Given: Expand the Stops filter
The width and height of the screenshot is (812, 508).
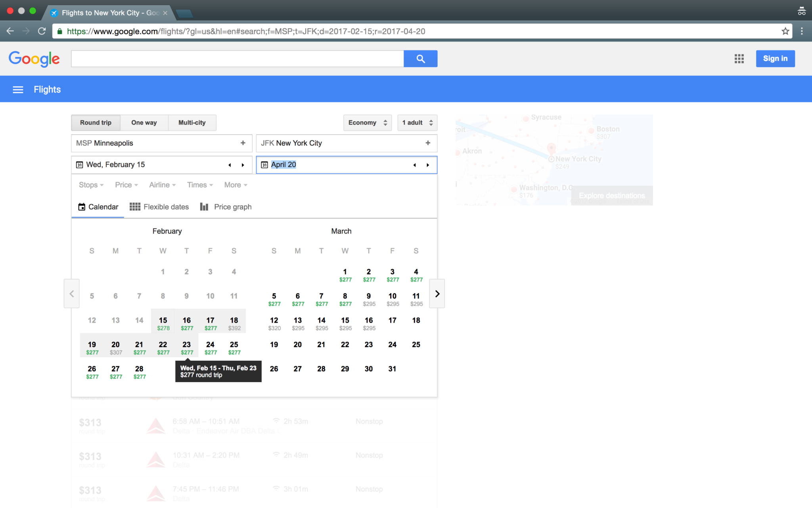Looking at the screenshot, I should (x=91, y=185).
